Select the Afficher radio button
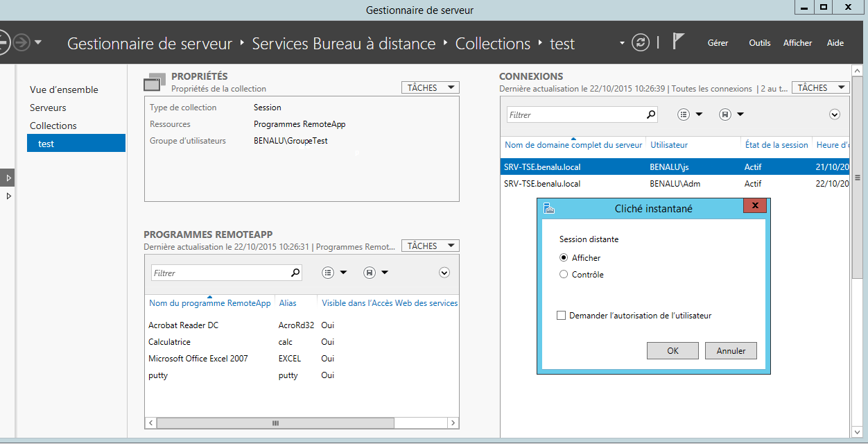Image resolution: width=868 pixels, height=444 pixels. coord(564,257)
